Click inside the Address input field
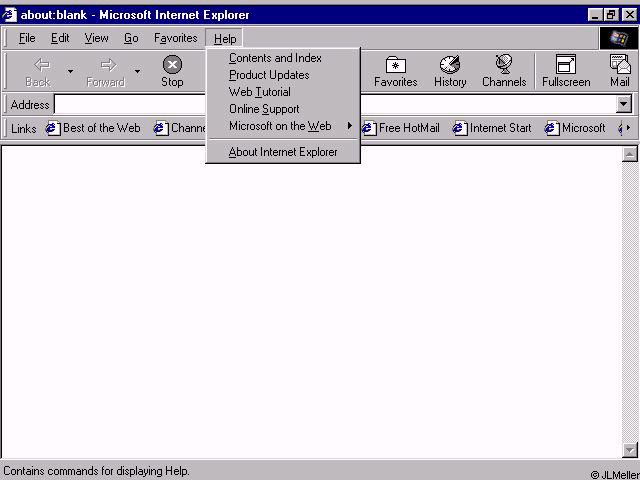This screenshot has height=480, width=640. point(335,104)
